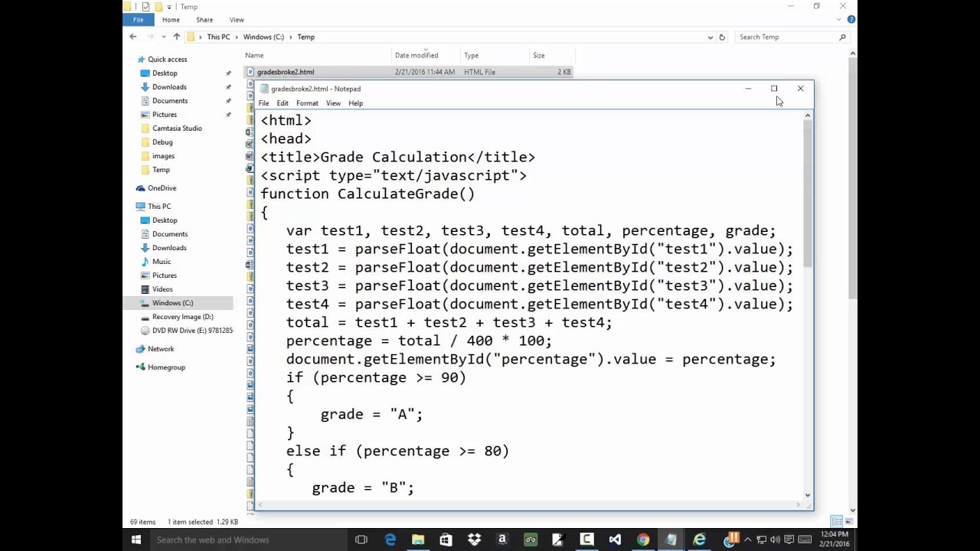Select Homegroup in navigation pane
The width and height of the screenshot is (980, 551).
[x=166, y=367]
